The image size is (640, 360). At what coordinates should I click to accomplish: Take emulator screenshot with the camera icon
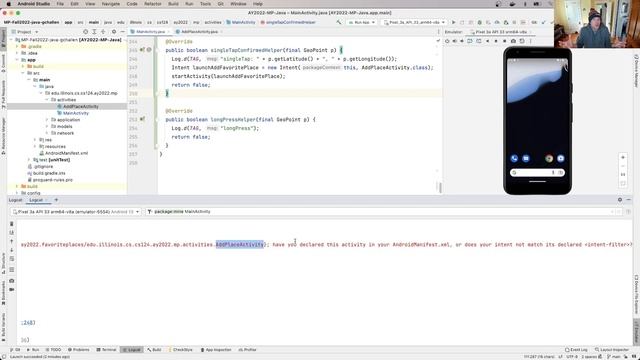[x=513, y=41]
